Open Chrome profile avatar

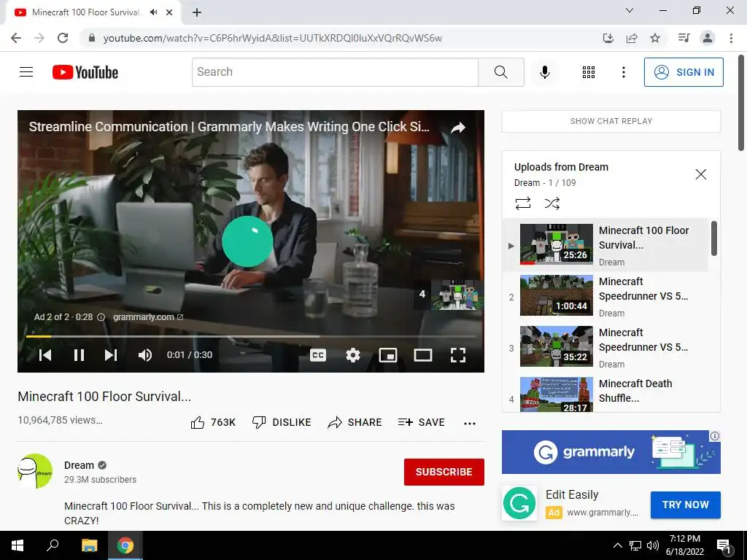(x=708, y=38)
